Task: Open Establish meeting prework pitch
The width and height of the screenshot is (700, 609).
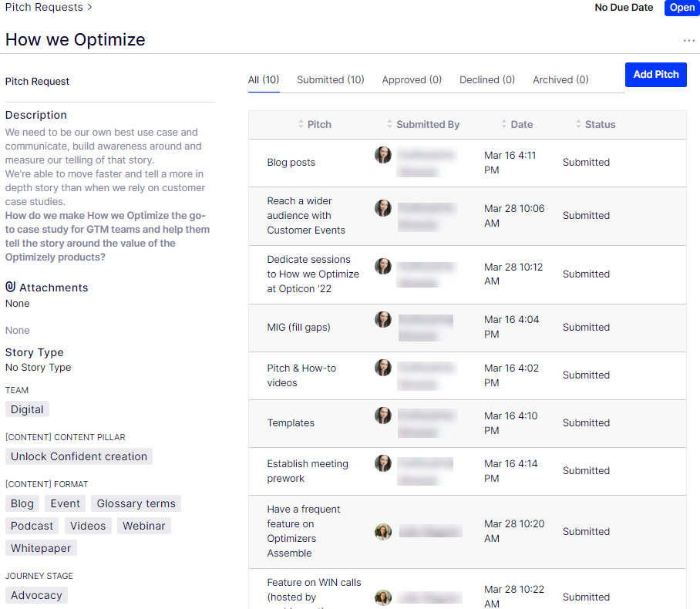Action: click(x=308, y=471)
